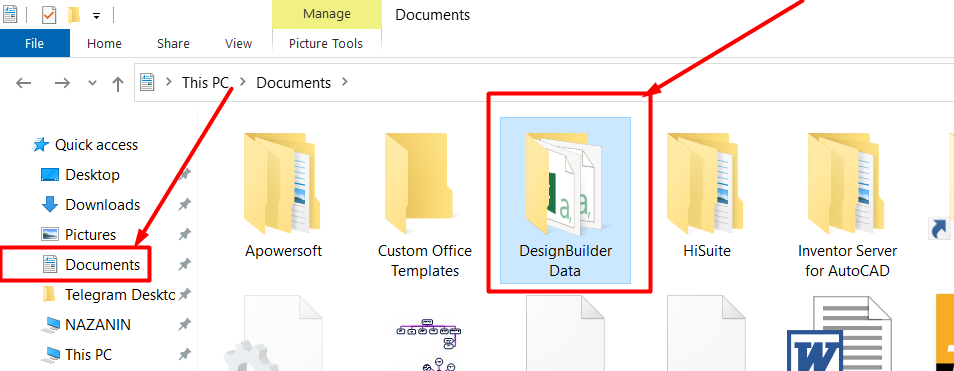Go up one folder level
Image resolution: width=954 pixels, height=371 pixels.
point(118,84)
